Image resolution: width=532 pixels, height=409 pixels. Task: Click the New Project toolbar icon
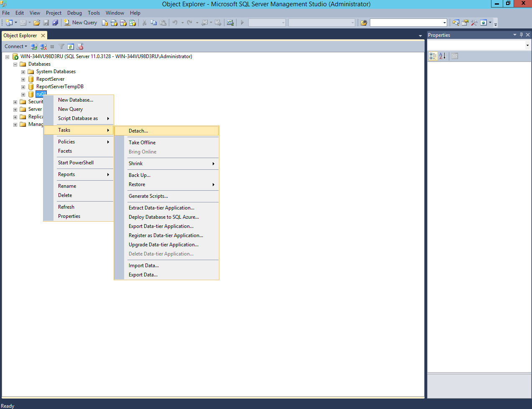coord(9,23)
